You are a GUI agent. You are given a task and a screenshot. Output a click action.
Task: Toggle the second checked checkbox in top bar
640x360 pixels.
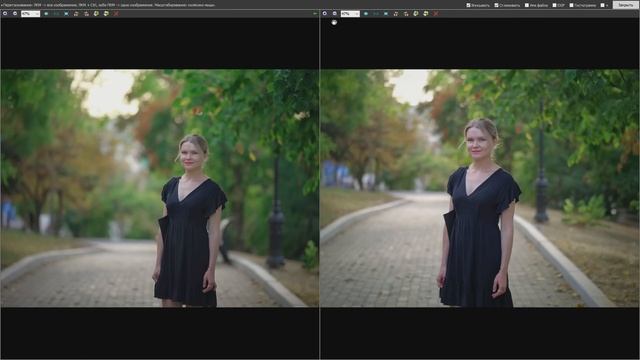496,5
